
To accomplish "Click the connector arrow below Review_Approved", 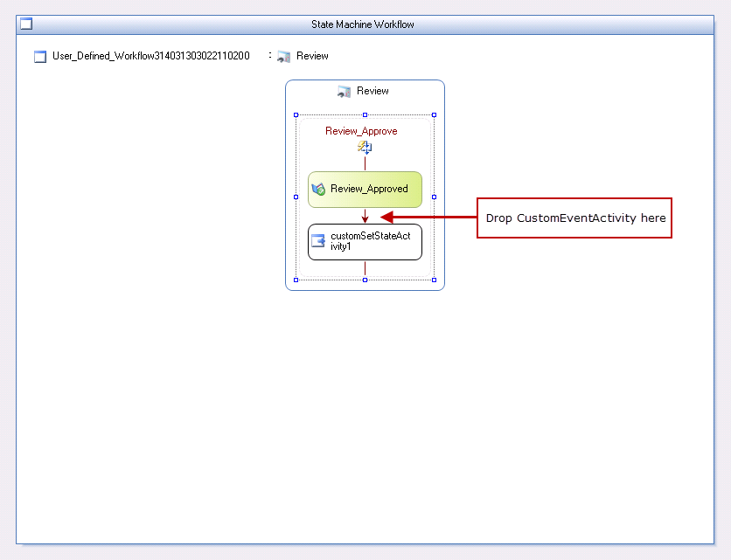I will tap(365, 216).
